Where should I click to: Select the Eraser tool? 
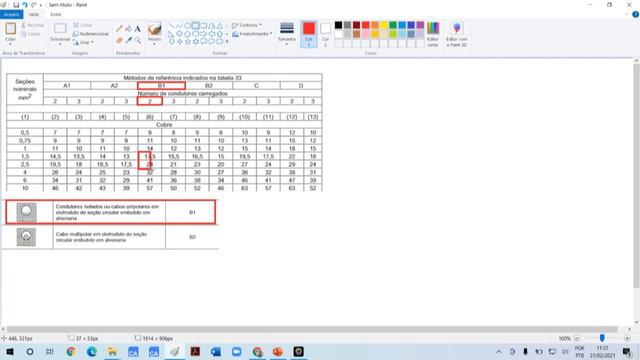tap(119, 40)
